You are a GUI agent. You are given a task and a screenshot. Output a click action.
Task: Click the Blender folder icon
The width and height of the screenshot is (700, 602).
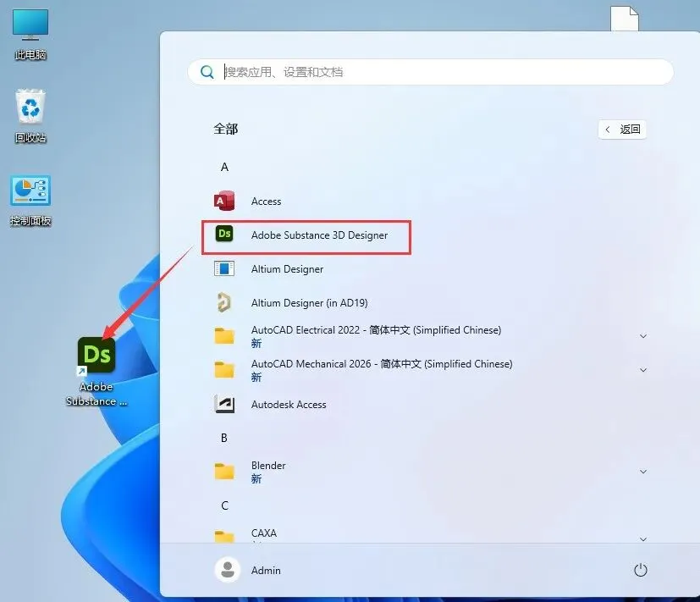tap(224, 471)
